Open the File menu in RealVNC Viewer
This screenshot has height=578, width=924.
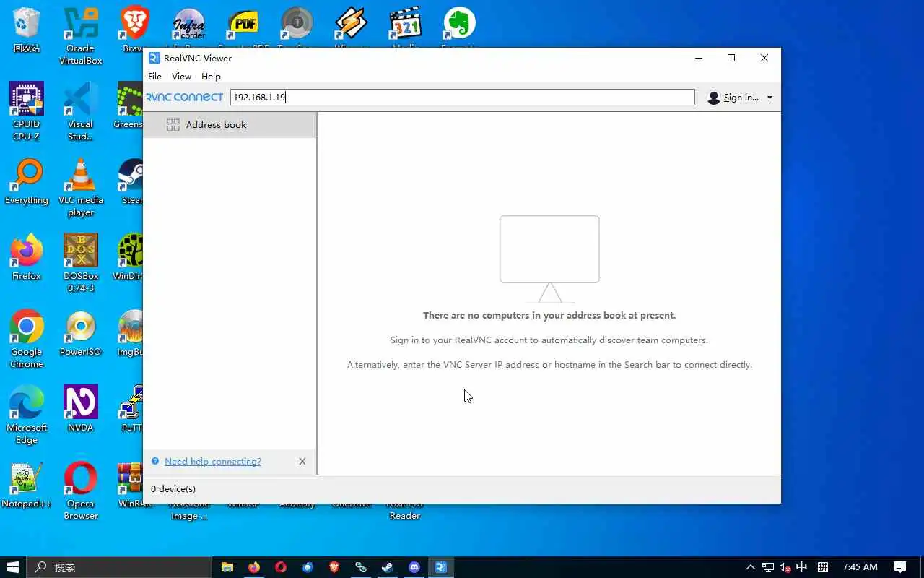[x=154, y=77]
